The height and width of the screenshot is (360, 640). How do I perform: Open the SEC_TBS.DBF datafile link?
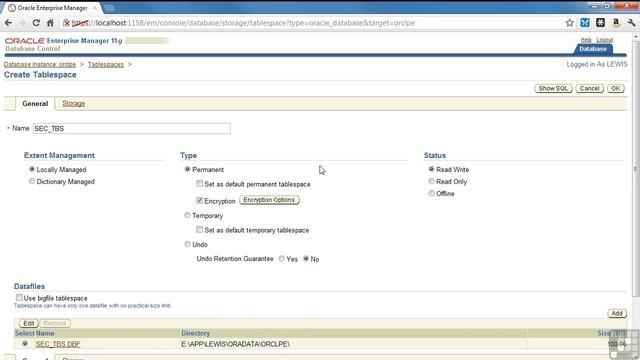point(58,344)
